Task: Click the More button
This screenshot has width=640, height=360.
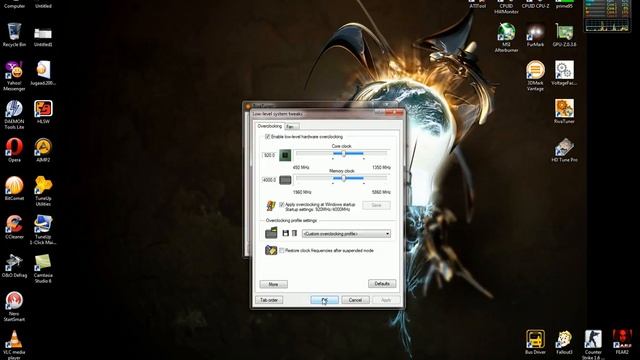Action: pos(273,284)
